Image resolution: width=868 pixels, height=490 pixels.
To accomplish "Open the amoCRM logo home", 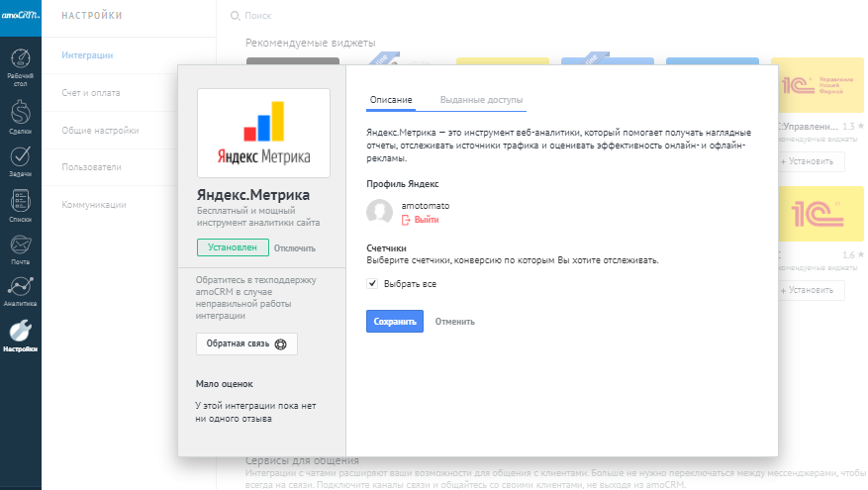I will (21, 16).
